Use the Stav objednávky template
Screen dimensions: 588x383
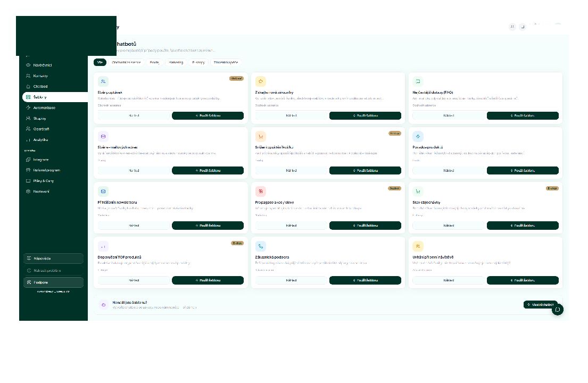[523, 226]
